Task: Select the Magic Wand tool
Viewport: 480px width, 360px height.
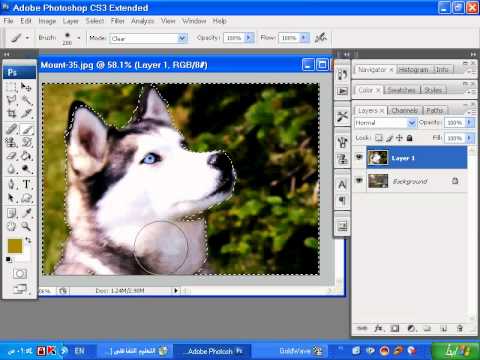Action: point(26,100)
